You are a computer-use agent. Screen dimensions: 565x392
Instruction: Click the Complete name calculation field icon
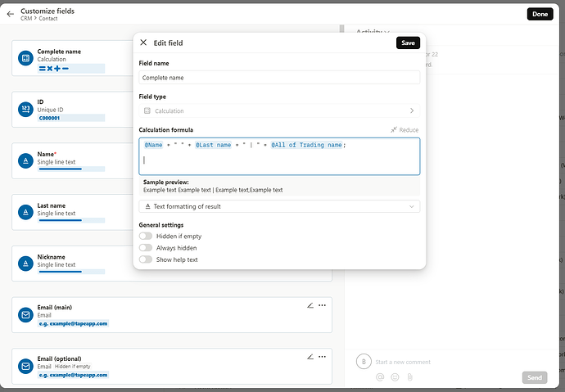[25, 58]
